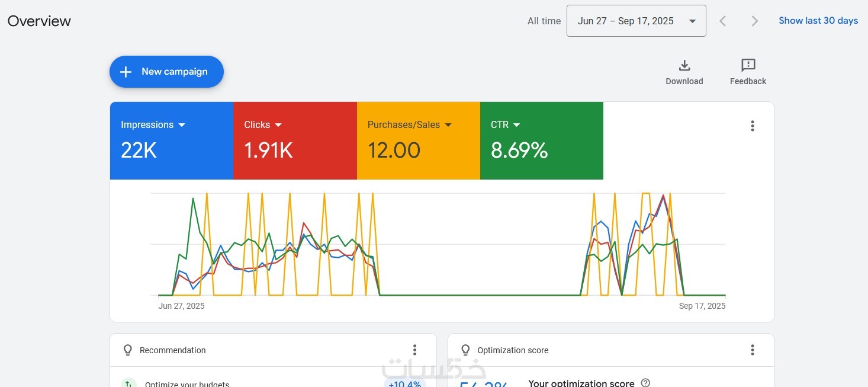The width and height of the screenshot is (868, 387).
Task: Click the Download icon
Action: [684, 65]
